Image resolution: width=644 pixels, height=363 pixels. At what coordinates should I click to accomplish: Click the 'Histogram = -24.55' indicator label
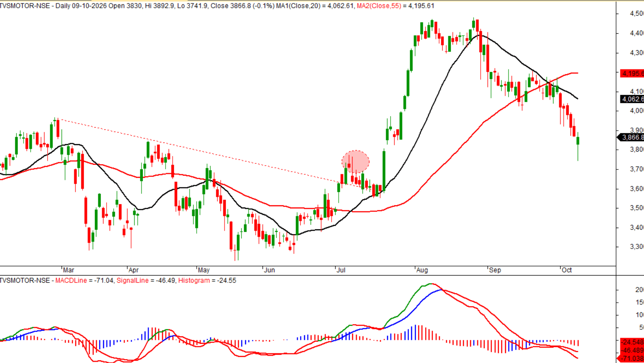point(207,280)
